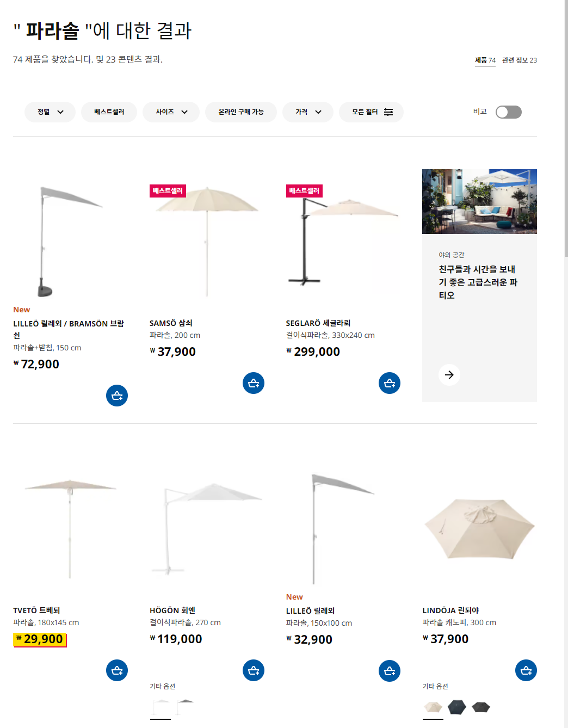Open the SEGLARÖ 세글라뢰 product link
This screenshot has width=568, height=728.
point(318,323)
